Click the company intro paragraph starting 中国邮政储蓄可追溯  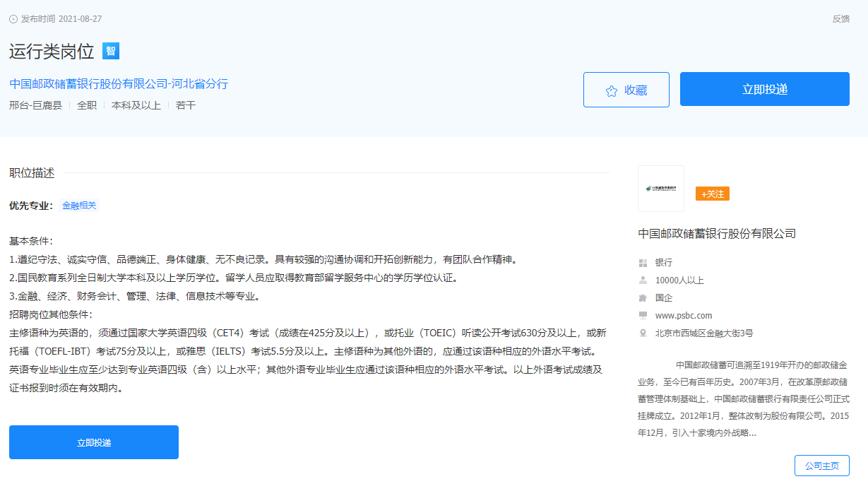click(744, 398)
